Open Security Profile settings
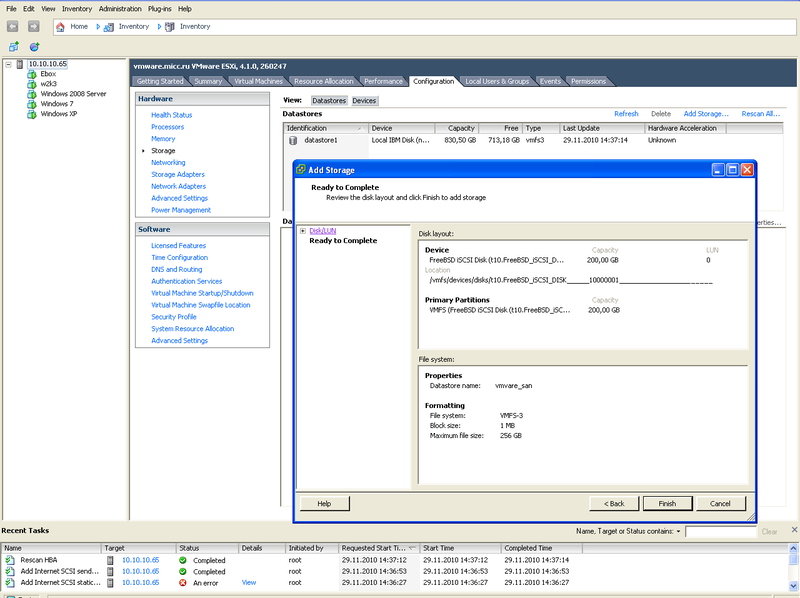This screenshot has height=598, width=800. [x=173, y=316]
